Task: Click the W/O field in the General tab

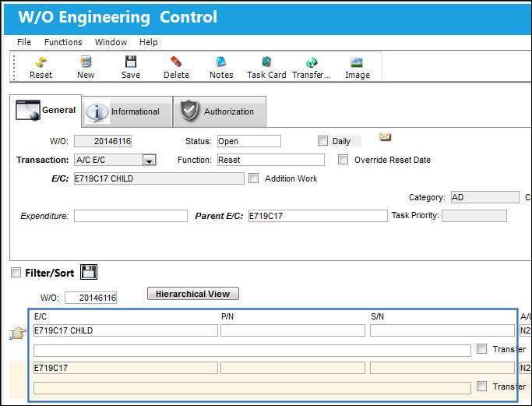Action: click(103, 141)
